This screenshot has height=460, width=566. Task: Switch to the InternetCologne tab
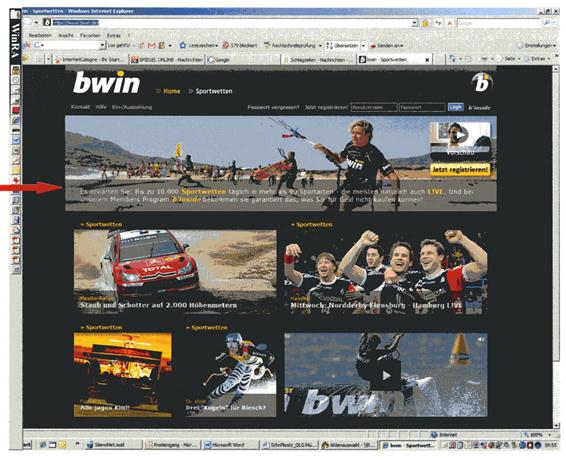pyautogui.click(x=90, y=60)
